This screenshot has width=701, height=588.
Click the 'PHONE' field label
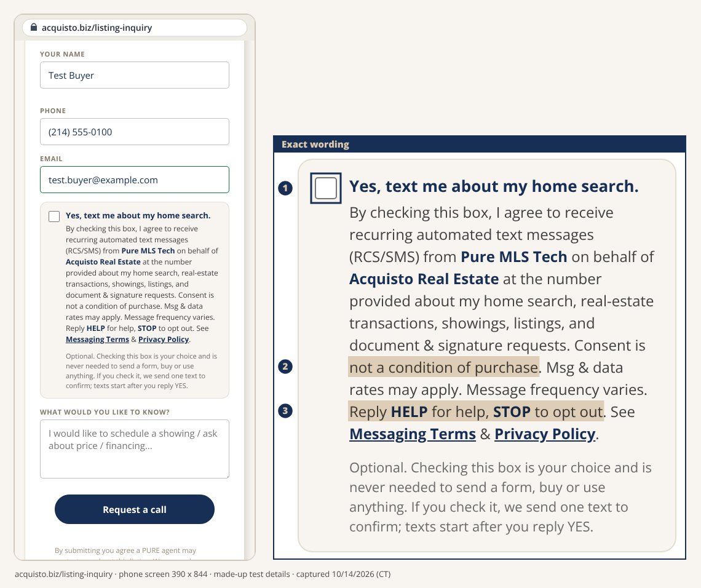coord(53,111)
